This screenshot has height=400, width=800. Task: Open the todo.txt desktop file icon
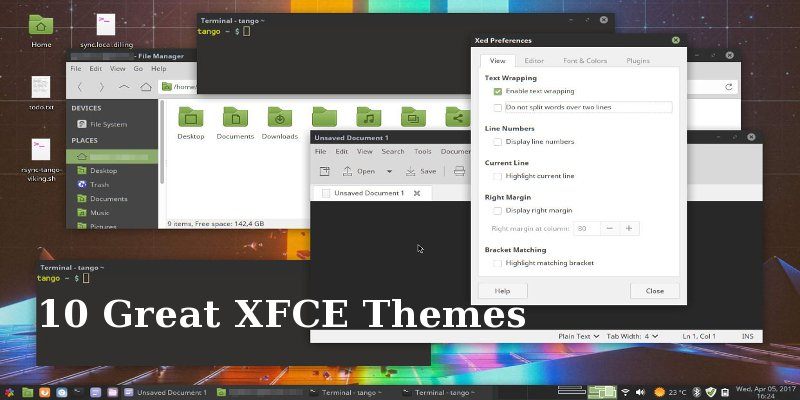(x=41, y=87)
